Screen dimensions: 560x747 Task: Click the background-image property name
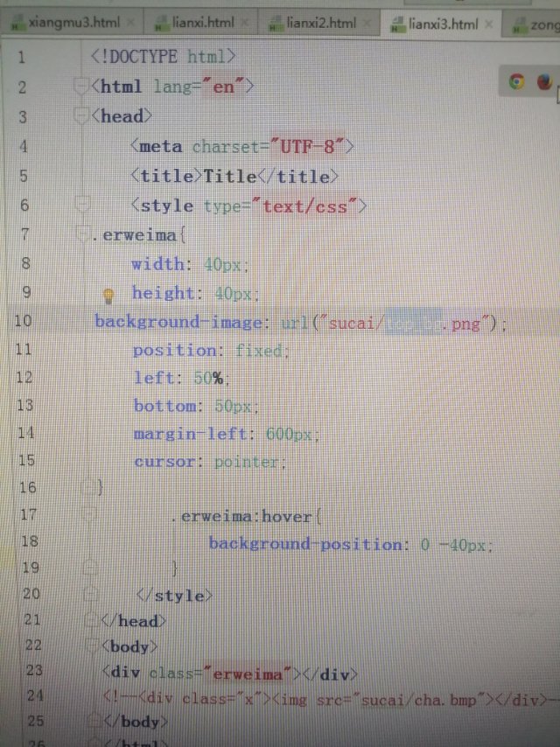coord(178,322)
